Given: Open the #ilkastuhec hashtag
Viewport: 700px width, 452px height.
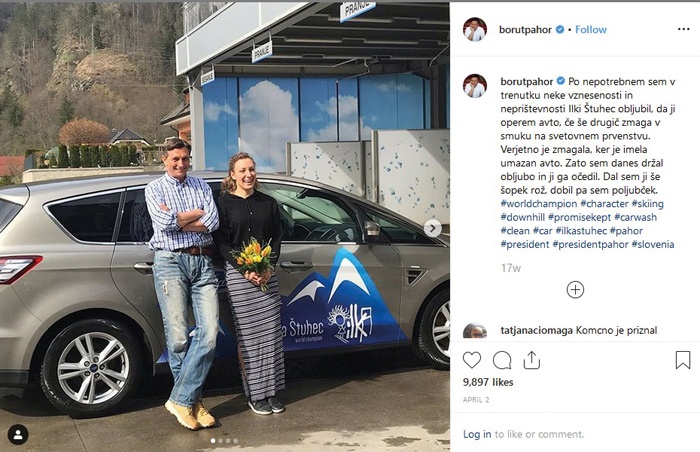Looking at the screenshot, I should pyautogui.click(x=581, y=231).
